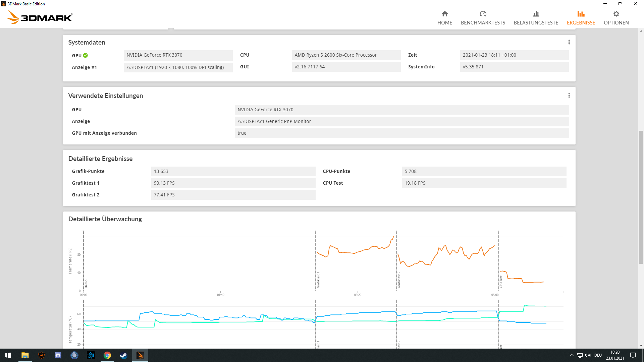Open Systemdaten three-dot menu
644x362 pixels.
click(569, 42)
